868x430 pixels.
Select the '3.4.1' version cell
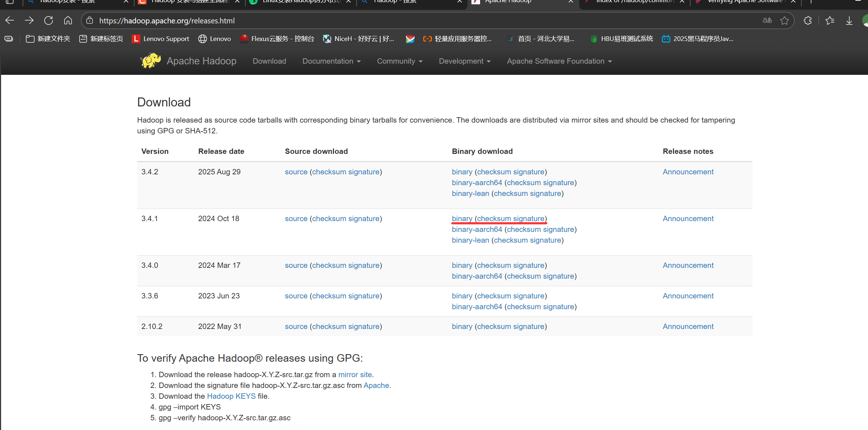150,219
